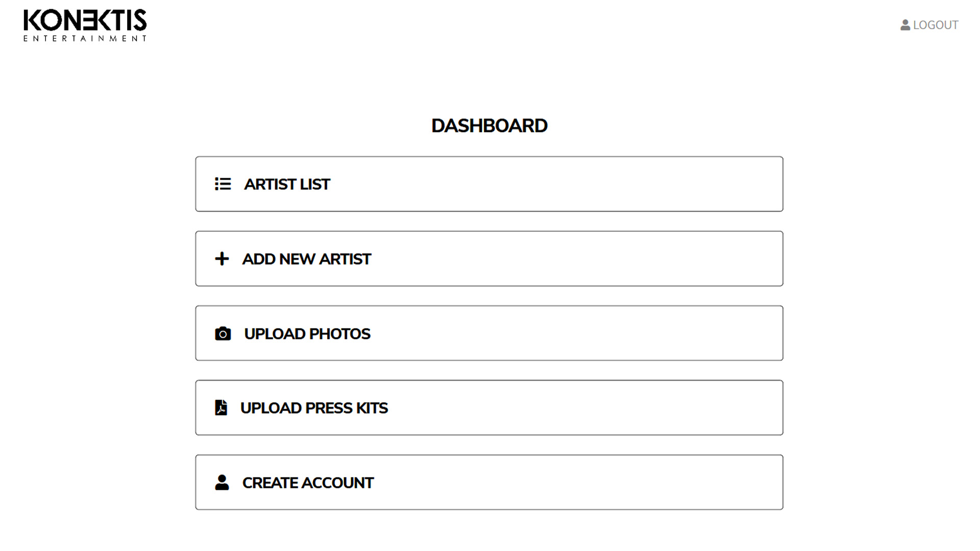Click the Entertainment tagline under the logo
Viewport: 980px width, 551px height.
[85, 39]
